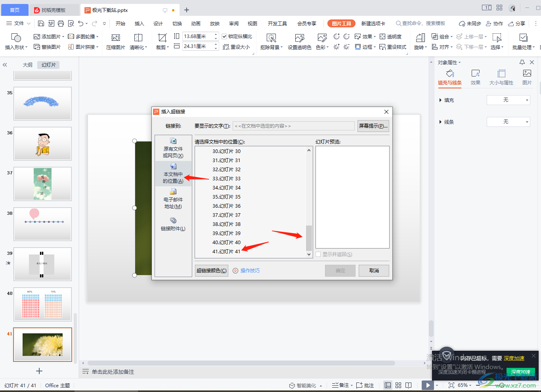Close the Object Properties panel
Image resolution: width=541 pixels, height=392 pixels.
(x=532, y=62)
